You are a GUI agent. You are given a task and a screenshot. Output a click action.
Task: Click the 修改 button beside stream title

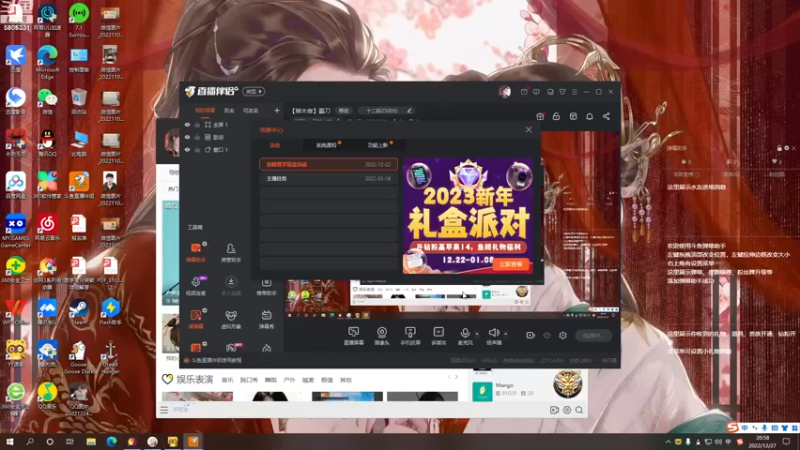(344, 110)
